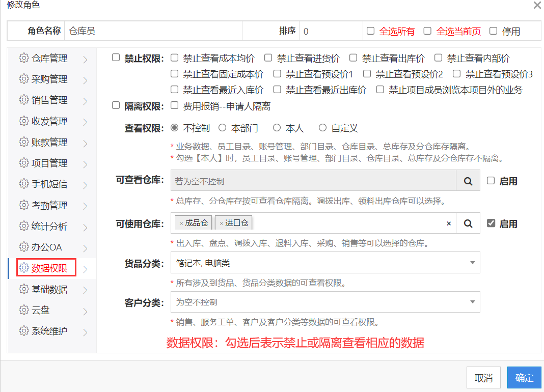
Task: Check 禁止查看成本均价 option
Action: [x=175, y=58]
